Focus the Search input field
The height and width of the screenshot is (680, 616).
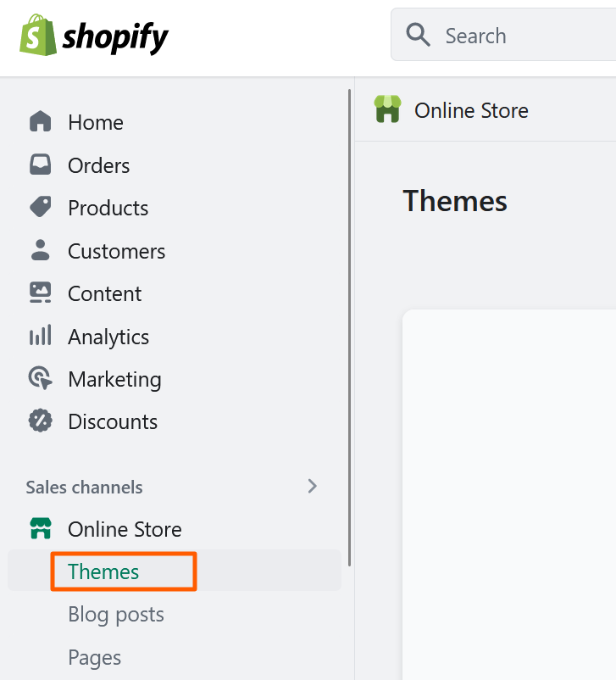503,35
